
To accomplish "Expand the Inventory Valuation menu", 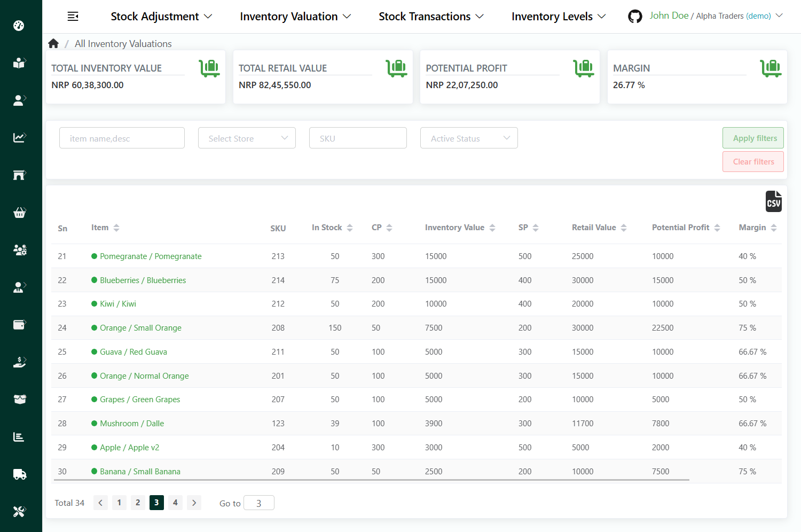I will point(295,17).
